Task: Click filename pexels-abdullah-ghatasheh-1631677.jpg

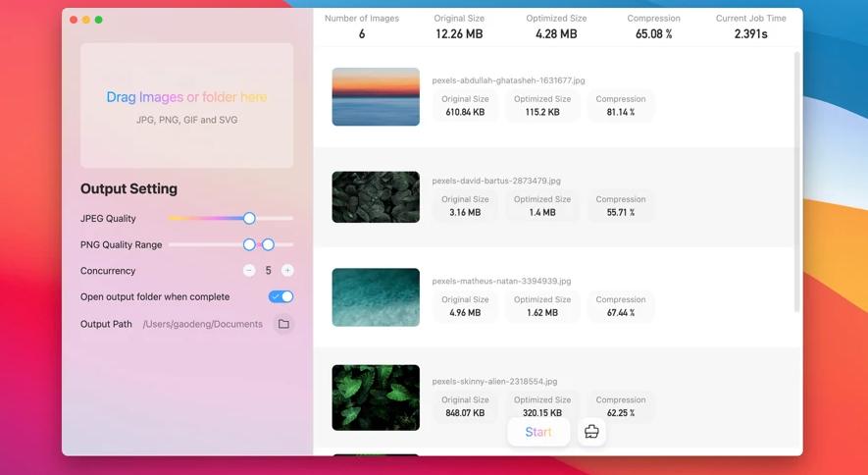Action: [508, 80]
